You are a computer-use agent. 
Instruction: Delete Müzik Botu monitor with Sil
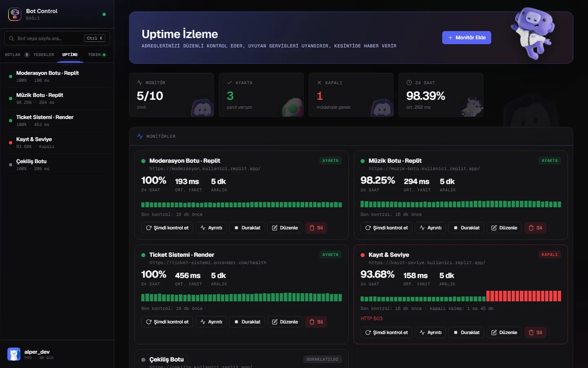(x=535, y=228)
